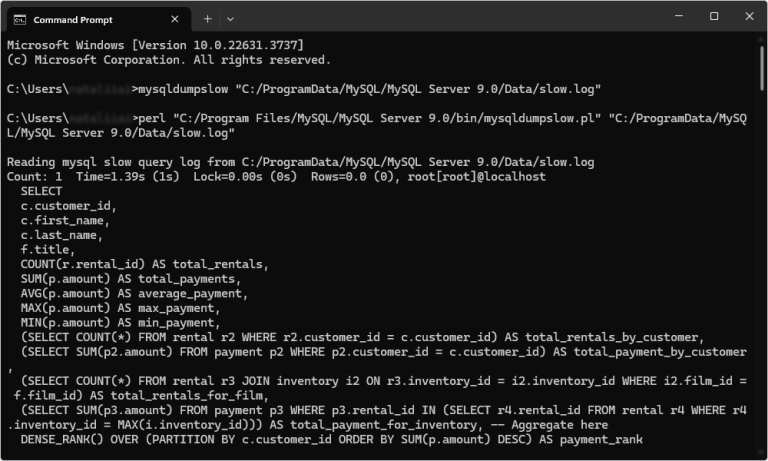Open a new terminal tab
The image size is (768, 461).
[208, 18]
